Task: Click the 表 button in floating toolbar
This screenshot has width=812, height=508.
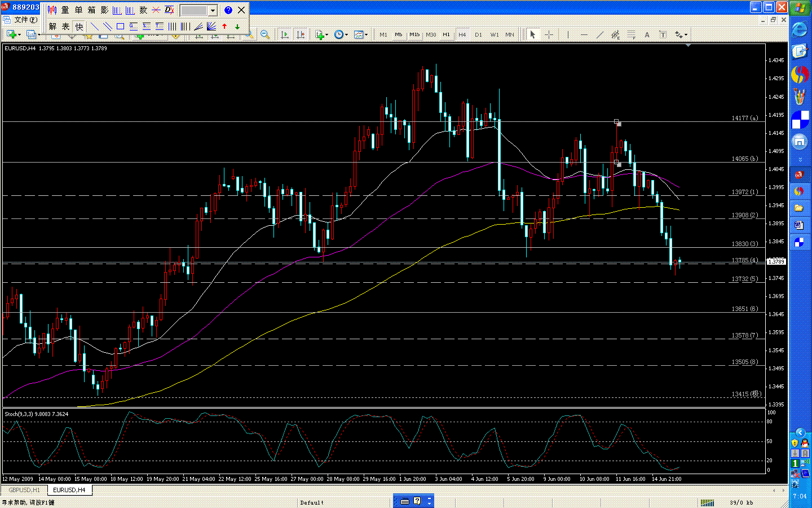Action: click(65, 27)
